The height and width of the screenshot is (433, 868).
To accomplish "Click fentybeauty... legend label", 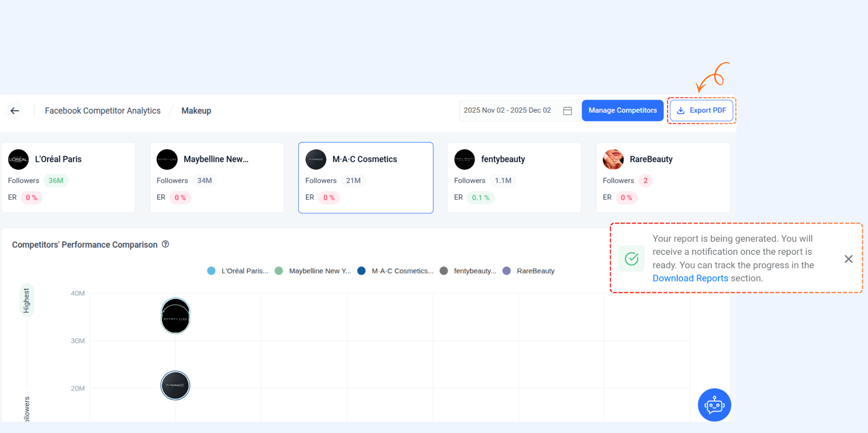I will tap(475, 271).
